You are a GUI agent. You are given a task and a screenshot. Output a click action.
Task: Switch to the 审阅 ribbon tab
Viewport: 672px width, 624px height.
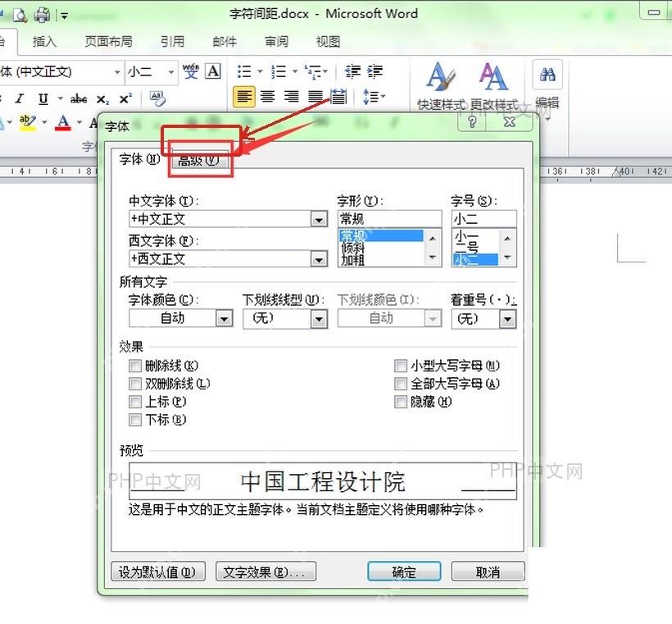(276, 42)
